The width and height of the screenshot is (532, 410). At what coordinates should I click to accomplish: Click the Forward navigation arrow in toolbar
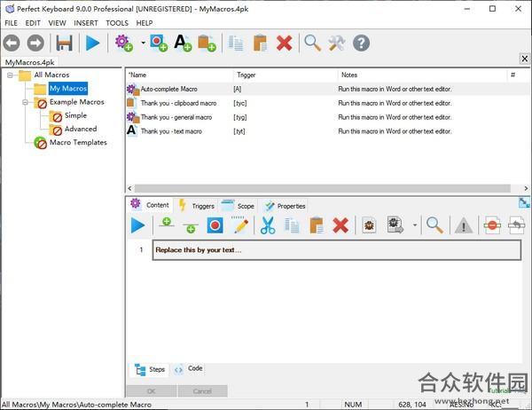[x=35, y=43]
